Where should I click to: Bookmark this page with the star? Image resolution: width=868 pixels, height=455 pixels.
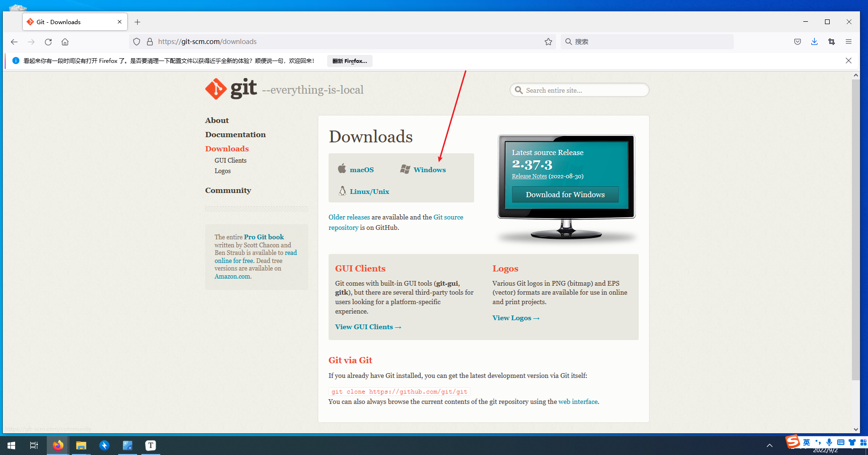click(548, 42)
